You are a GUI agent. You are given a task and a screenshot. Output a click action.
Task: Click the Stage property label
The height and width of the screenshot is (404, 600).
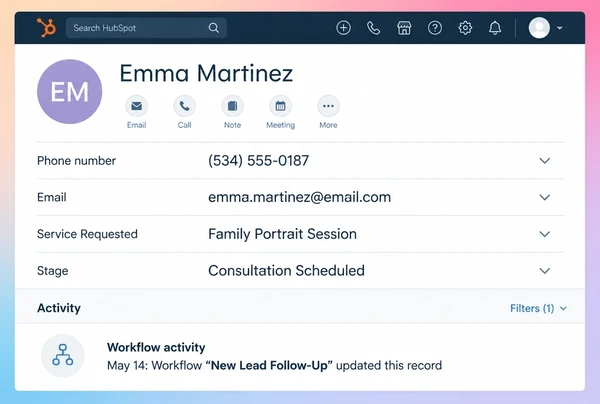pyautogui.click(x=52, y=271)
